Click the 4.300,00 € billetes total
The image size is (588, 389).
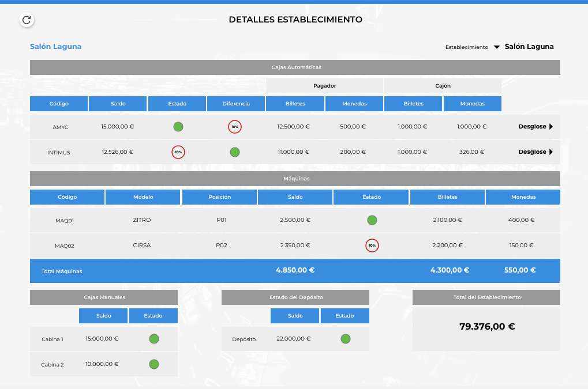point(450,270)
